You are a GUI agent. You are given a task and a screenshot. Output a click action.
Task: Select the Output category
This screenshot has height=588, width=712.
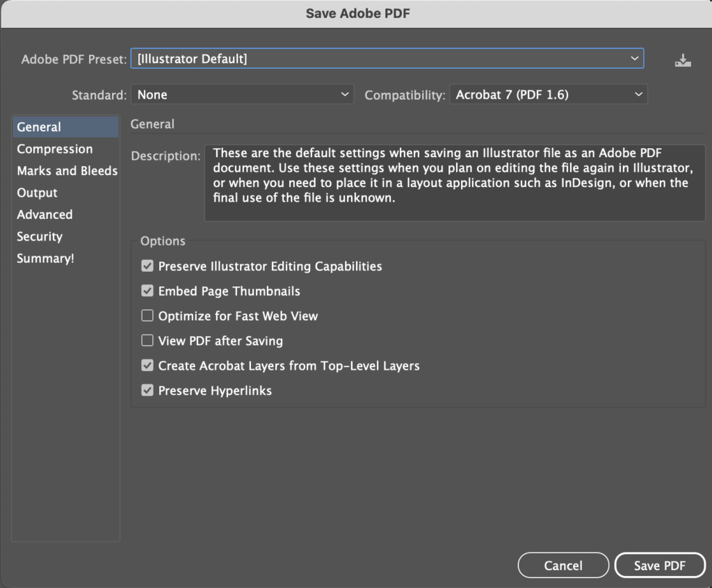click(65, 193)
